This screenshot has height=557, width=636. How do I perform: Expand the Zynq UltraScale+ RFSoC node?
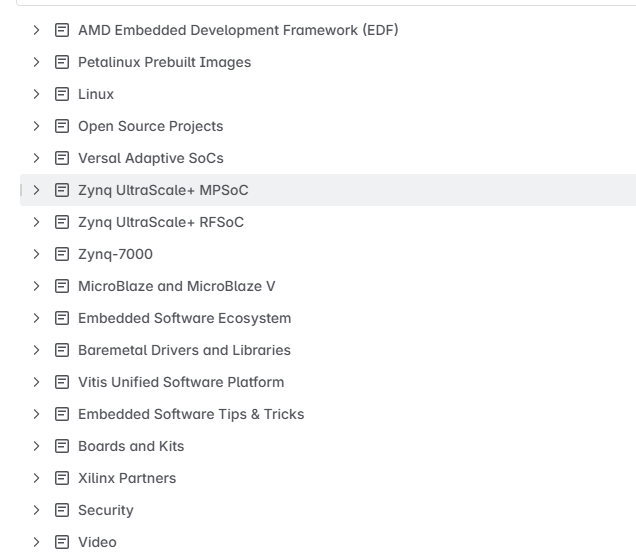tap(36, 222)
